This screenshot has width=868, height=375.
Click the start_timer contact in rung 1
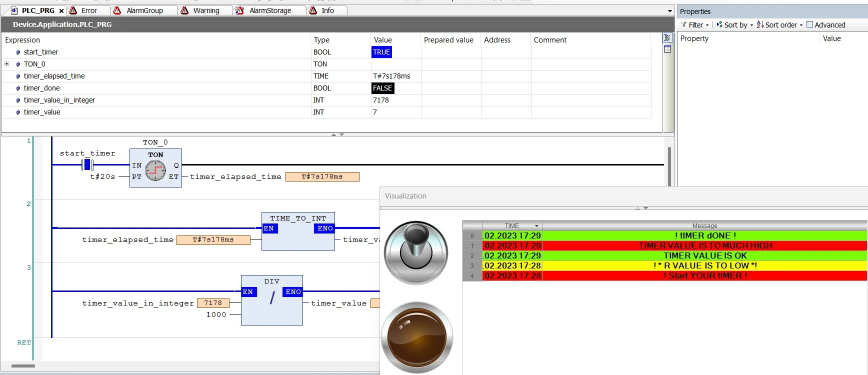click(x=88, y=164)
